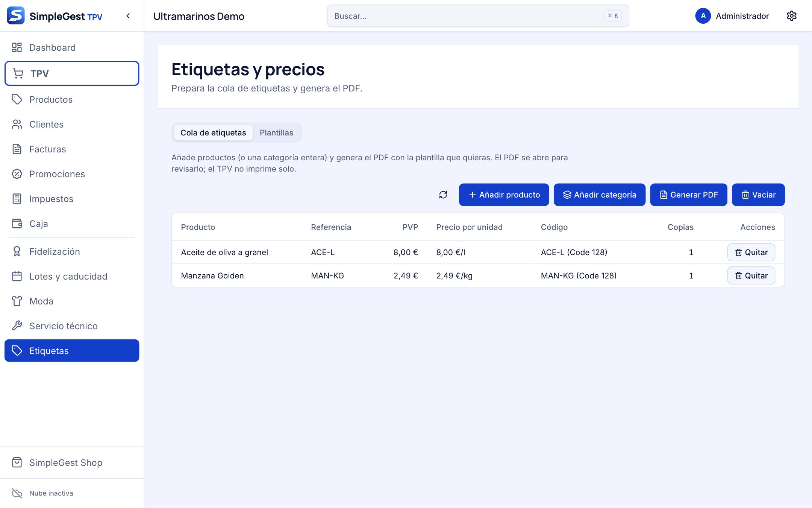Click the ⌘K shortcut badge
The width and height of the screenshot is (812, 508).
pyautogui.click(x=613, y=16)
